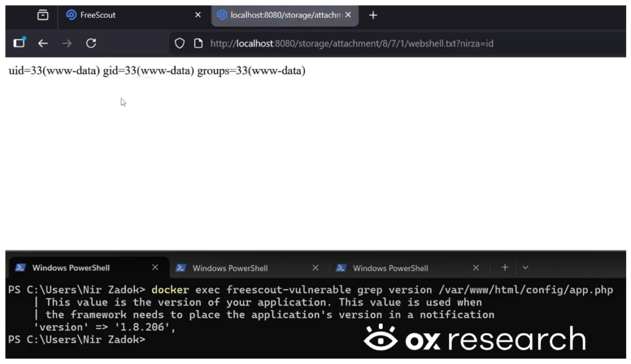The height and width of the screenshot is (364, 631).
Task: Close the FreeScout browser tab
Action: [x=198, y=15]
